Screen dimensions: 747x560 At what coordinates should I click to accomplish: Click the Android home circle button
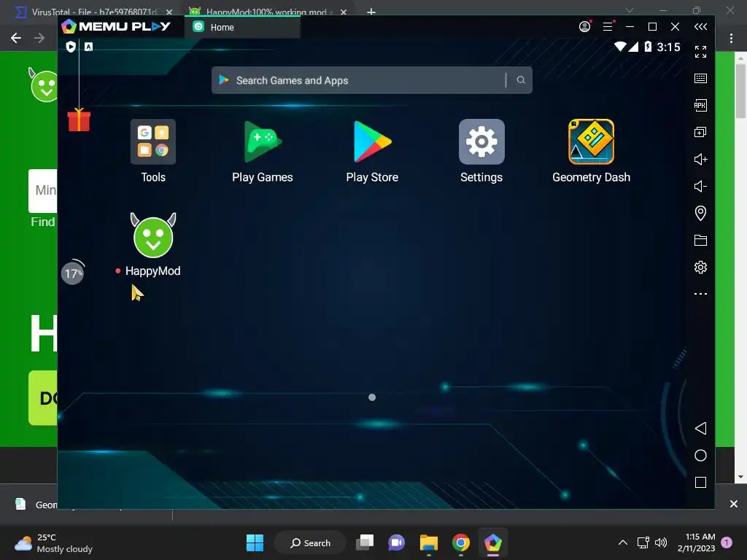point(700,455)
